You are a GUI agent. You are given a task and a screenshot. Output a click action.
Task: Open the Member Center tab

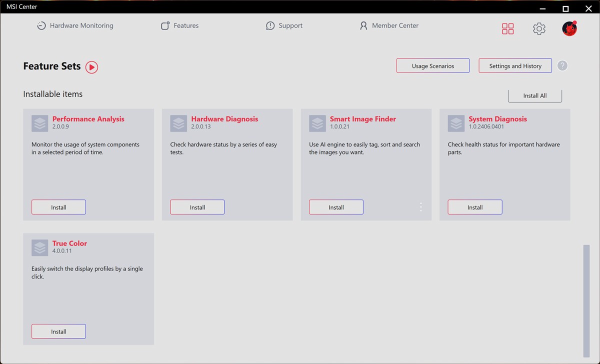point(389,25)
